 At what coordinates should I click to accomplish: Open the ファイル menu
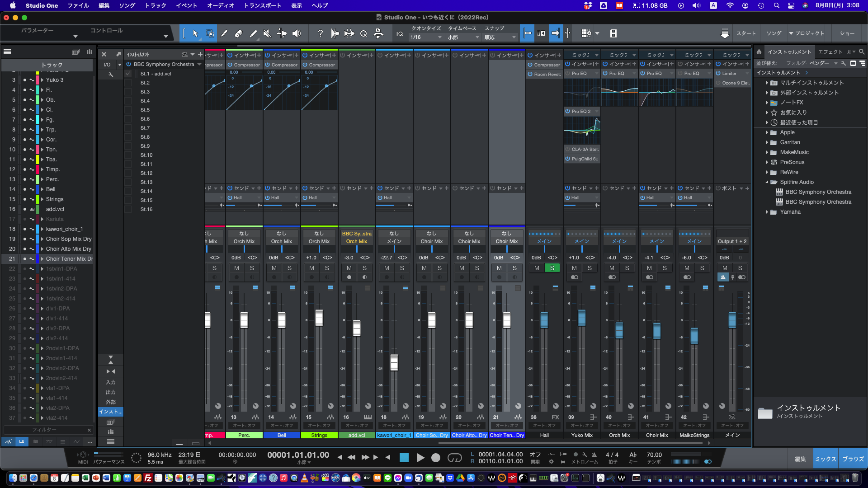pos(78,5)
